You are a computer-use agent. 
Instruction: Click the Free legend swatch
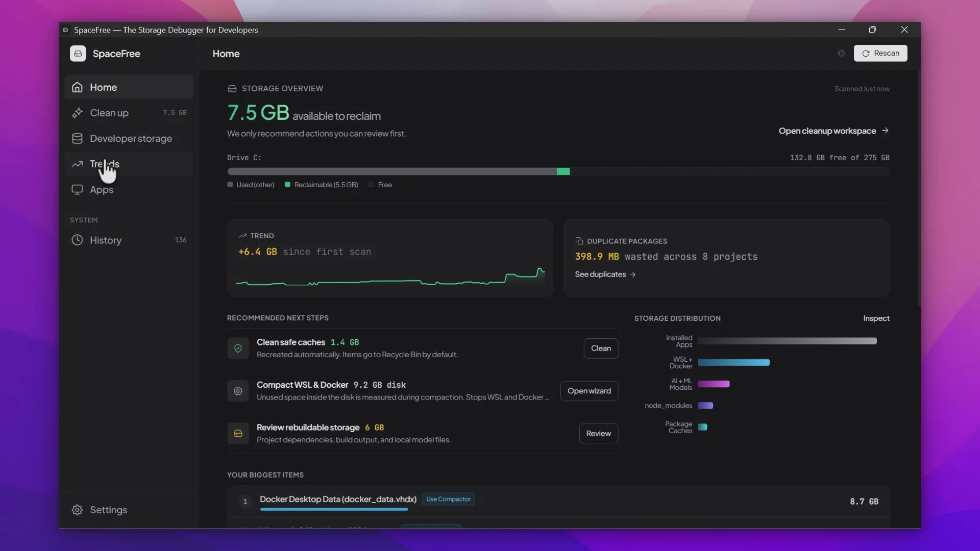(371, 185)
